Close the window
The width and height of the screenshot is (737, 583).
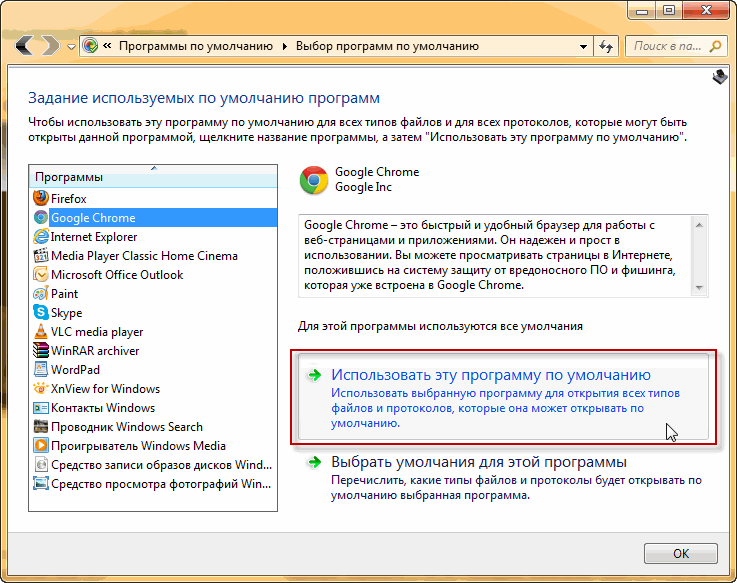click(x=706, y=10)
